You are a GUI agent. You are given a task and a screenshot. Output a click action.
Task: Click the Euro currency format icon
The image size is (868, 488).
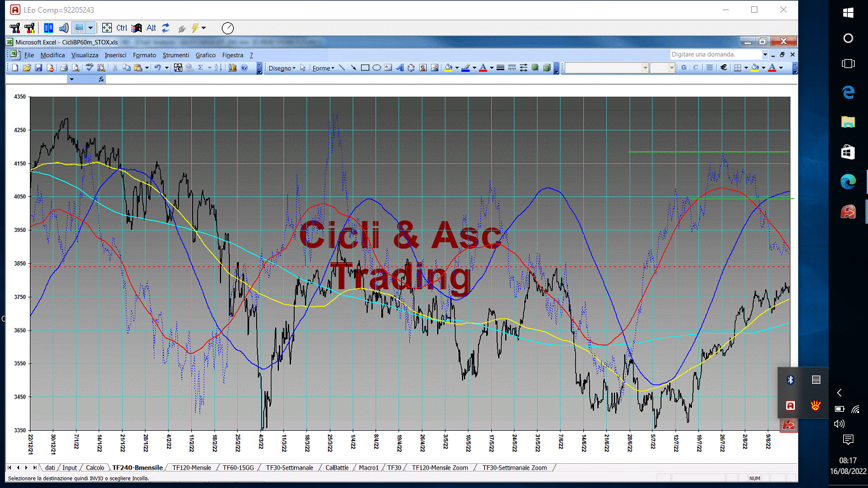[724, 67]
